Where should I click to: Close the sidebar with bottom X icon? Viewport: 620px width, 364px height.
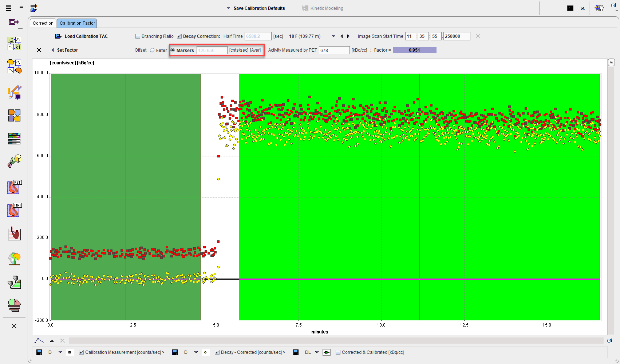[14, 326]
